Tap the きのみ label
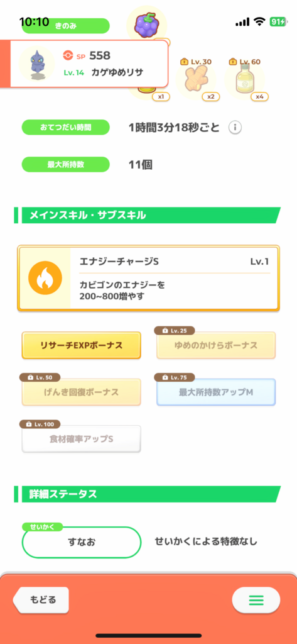The height and width of the screenshot is (644, 297). 66,26
